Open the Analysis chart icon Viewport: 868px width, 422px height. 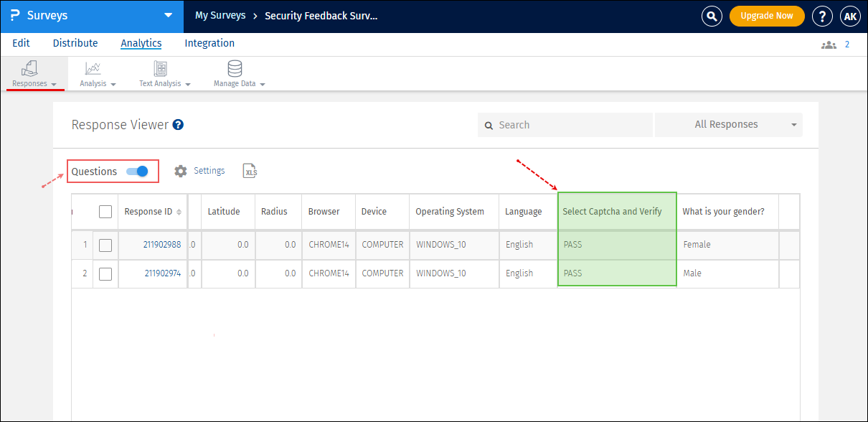(93, 69)
